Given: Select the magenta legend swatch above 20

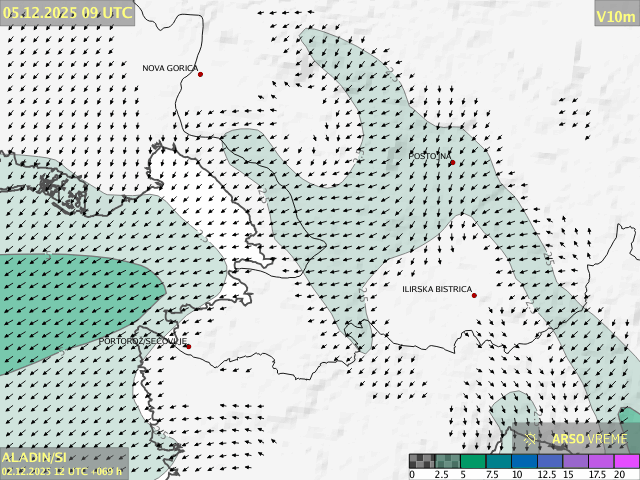Looking at the screenshot, I should click(626, 461).
